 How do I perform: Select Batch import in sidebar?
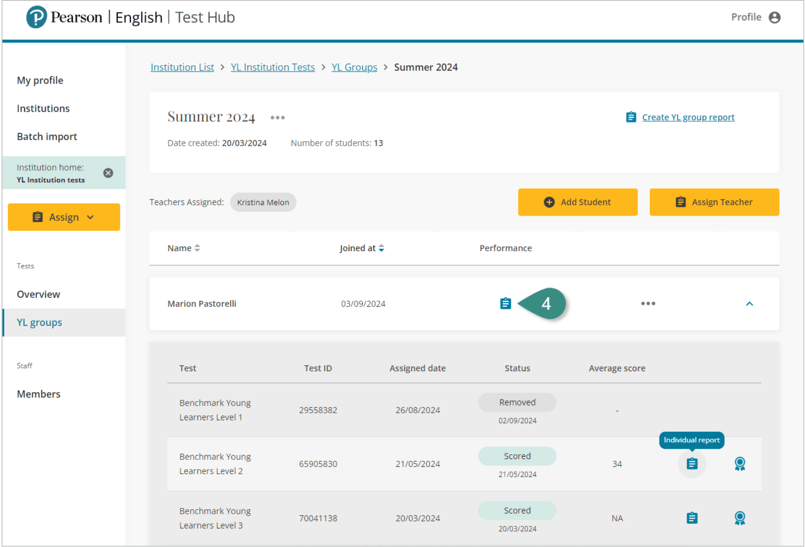(47, 136)
